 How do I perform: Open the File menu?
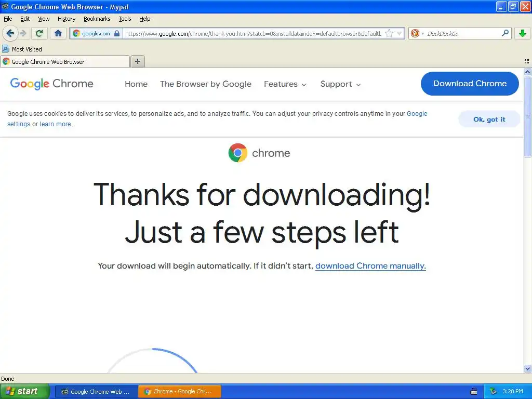(8, 19)
